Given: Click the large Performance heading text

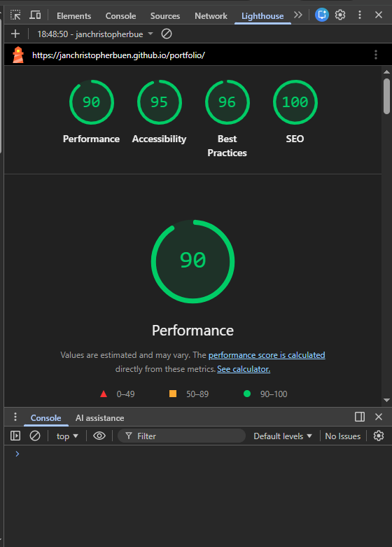Looking at the screenshot, I should (x=193, y=331).
